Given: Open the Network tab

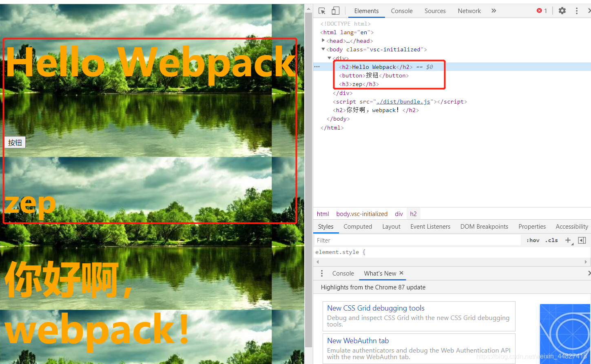Looking at the screenshot, I should point(469,11).
